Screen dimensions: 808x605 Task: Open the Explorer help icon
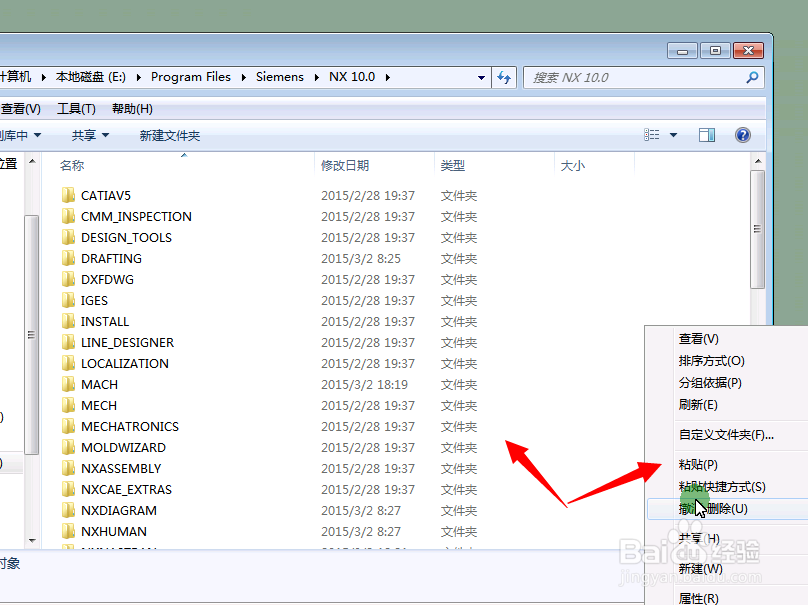pyautogui.click(x=743, y=136)
